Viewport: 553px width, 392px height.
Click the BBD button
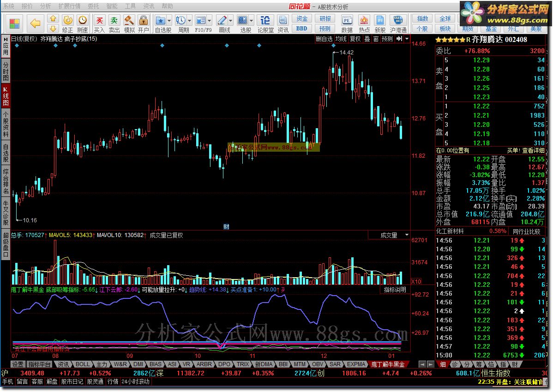pyautogui.click(x=302, y=29)
